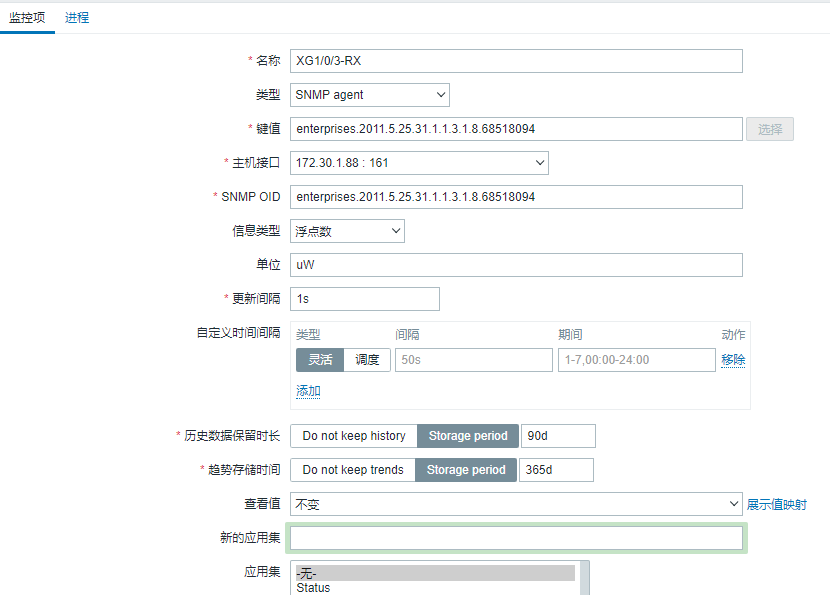Select the 灵活 interval type toggle
This screenshot has height=595, width=830.
coord(320,360)
